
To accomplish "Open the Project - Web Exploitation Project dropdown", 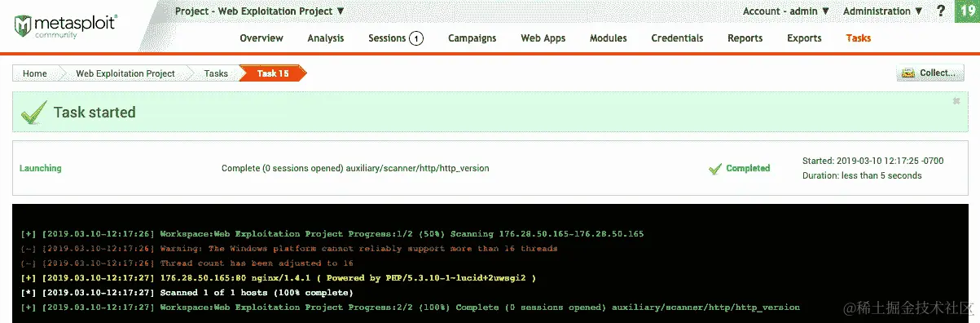I will coord(260,11).
